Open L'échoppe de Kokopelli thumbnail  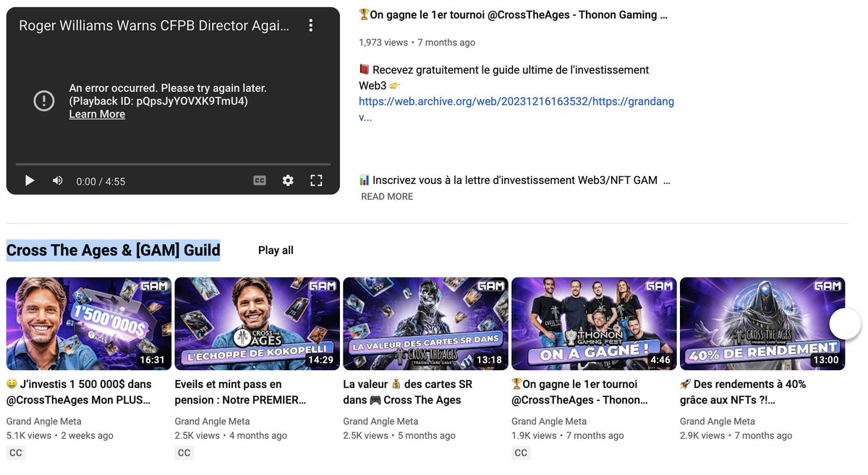point(257,324)
